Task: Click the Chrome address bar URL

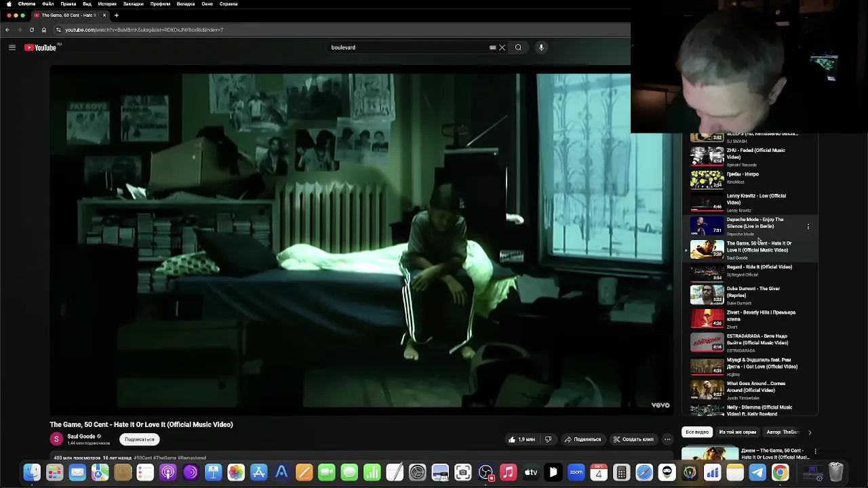Action: click(144, 30)
